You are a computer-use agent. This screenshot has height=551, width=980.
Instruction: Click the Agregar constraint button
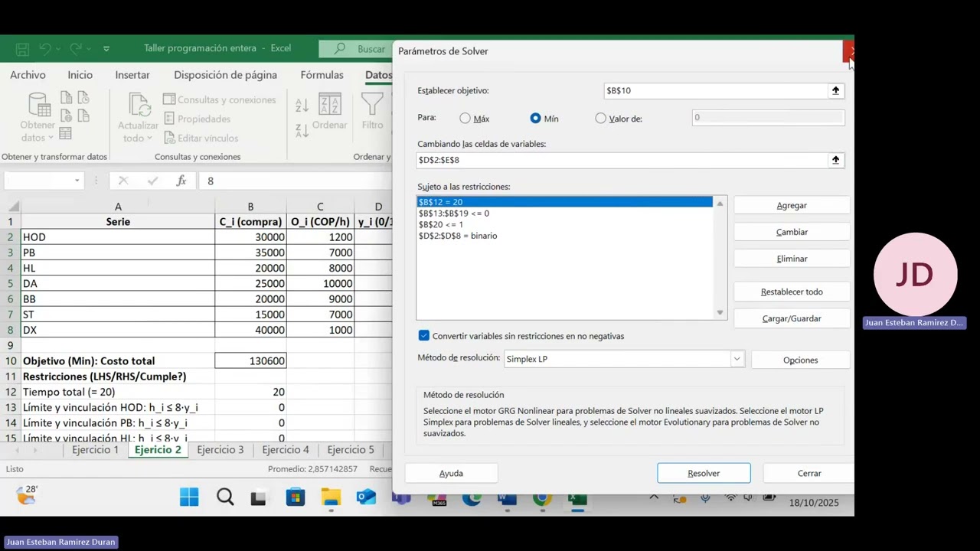coord(791,205)
